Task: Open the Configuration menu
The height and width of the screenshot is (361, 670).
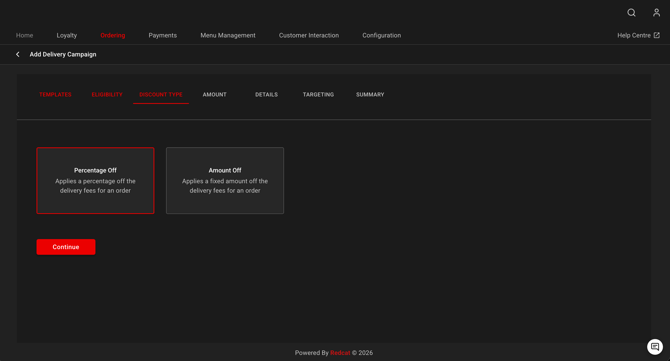Action: [x=382, y=35]
